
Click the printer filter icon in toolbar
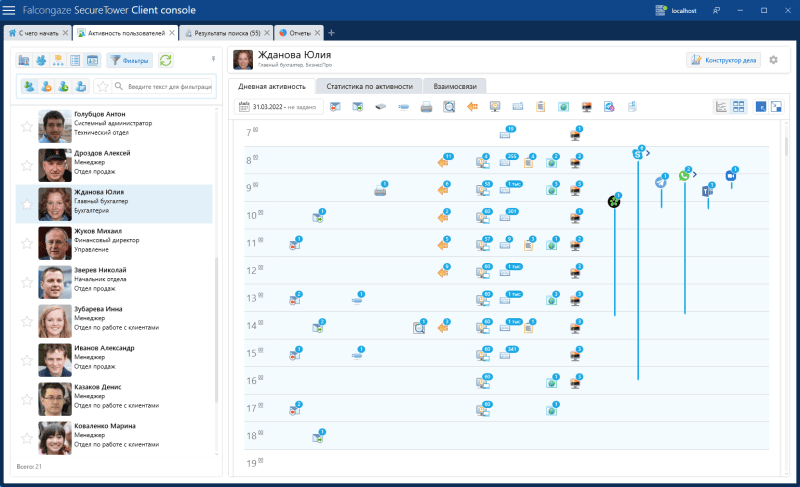427,107
